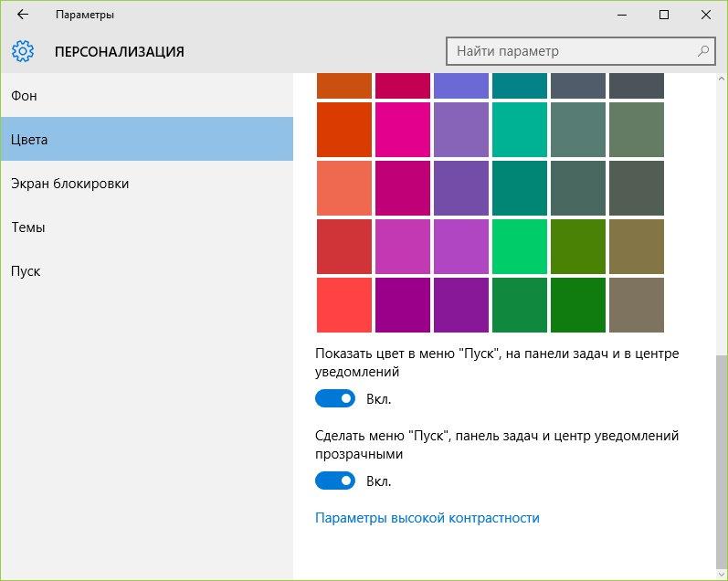Click the search magnifier icon
728x581 pixels.
tap(703, 51)
